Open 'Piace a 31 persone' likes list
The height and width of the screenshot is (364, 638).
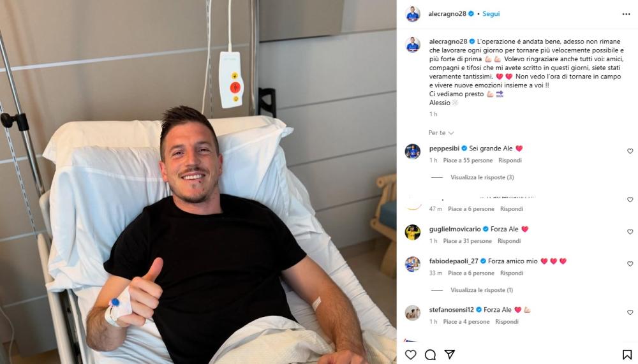pyautogui.click(x=468, y=241)
